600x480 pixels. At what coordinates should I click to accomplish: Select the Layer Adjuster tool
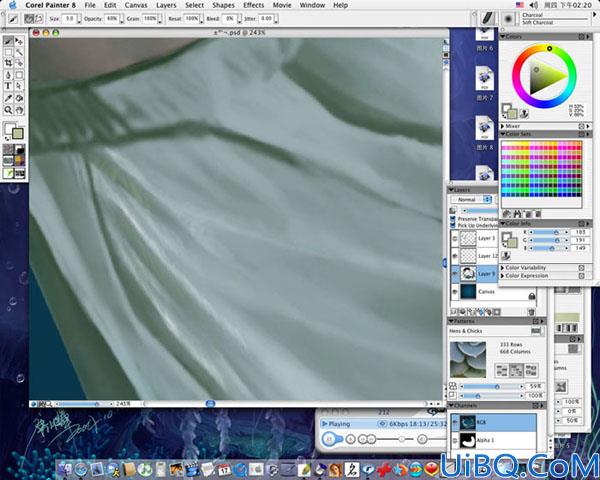tap(19, 41)
